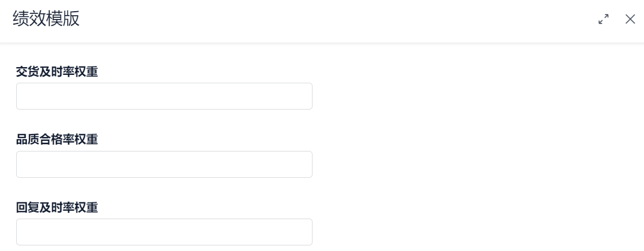Exit the performance template via the close icon
Screen dimensions: 644x251
[x=630, y=20]
